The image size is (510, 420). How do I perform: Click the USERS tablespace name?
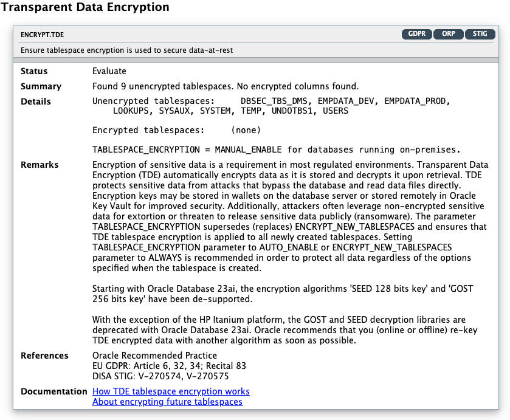coord(336,111)
